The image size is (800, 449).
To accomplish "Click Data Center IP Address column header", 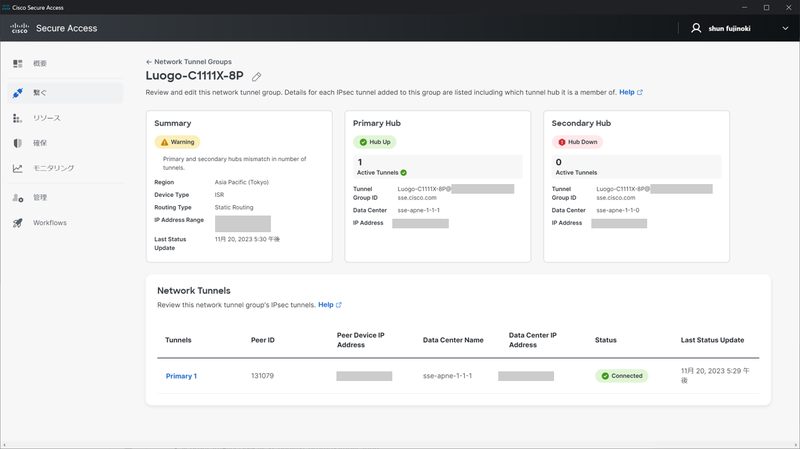I will (533, 340).
